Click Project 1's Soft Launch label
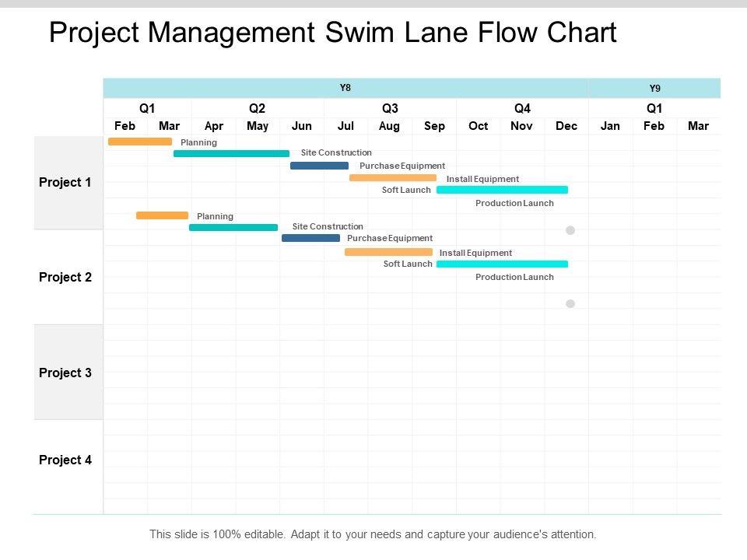The height and width of the screenshot is (560, 747). [x=406, y=190]
